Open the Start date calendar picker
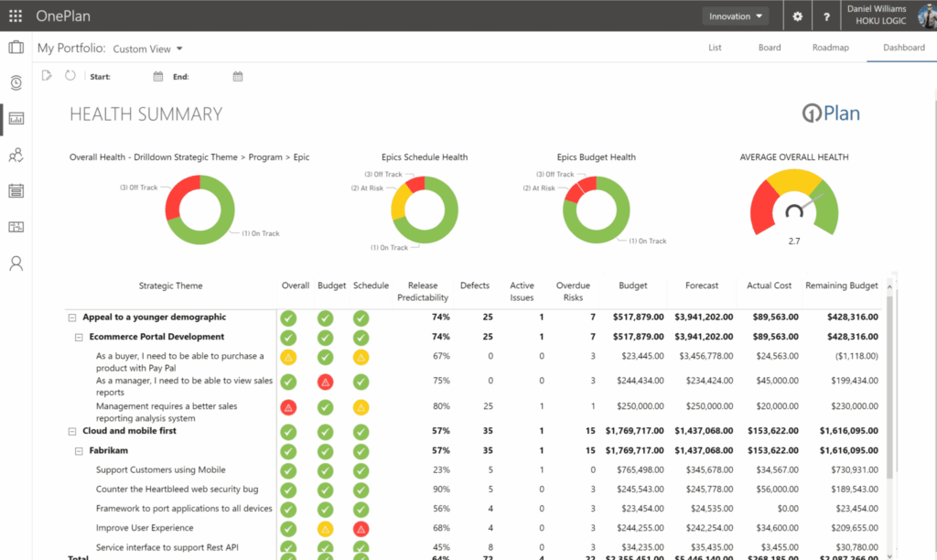937x560 pixels. [158, 77]
